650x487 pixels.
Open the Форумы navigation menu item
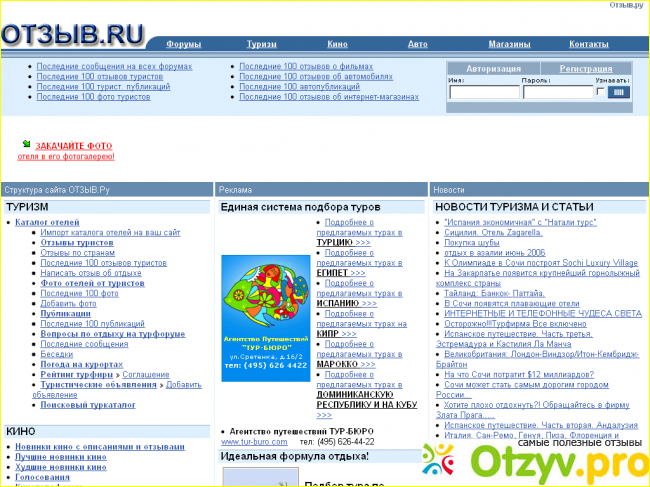click(x=184, y=45)
